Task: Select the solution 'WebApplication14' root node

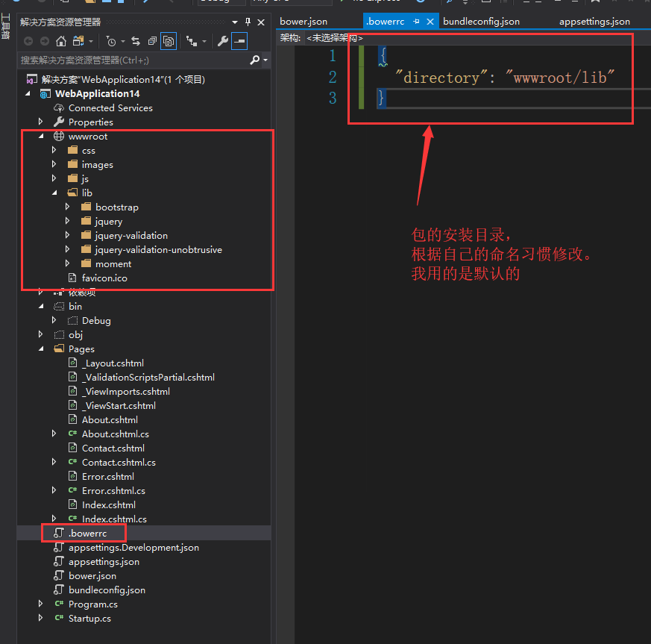Action: [x=123, y=79]
